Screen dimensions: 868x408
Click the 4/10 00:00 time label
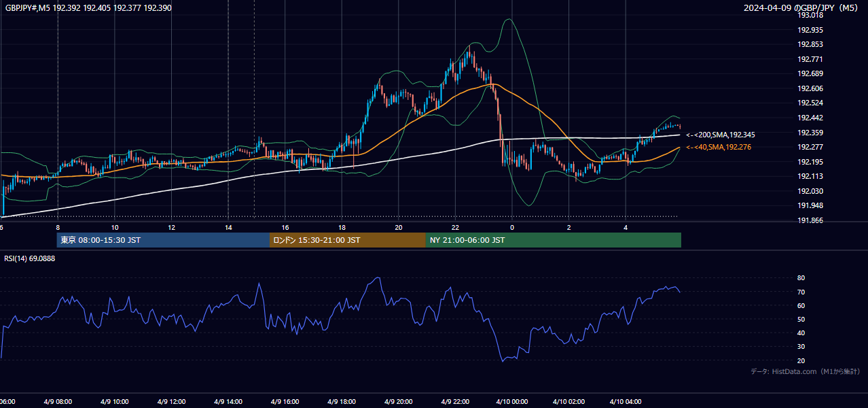pos(512,402)
